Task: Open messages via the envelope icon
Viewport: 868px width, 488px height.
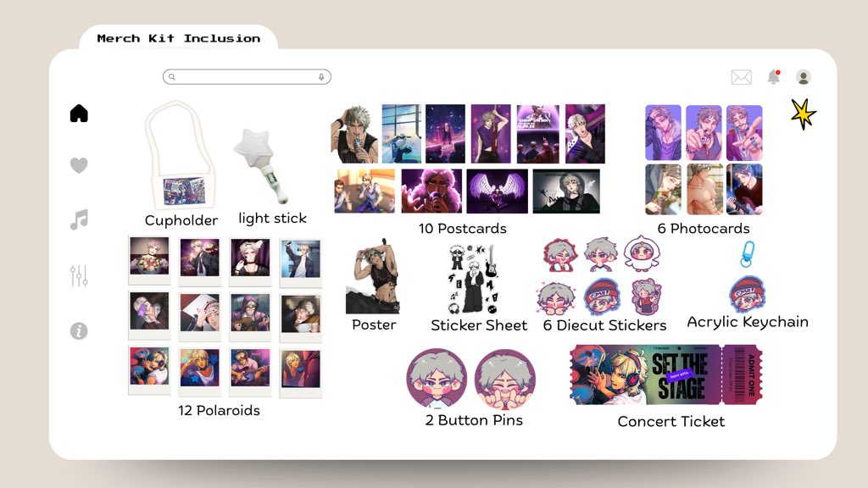Action: pyautogui.click(x=741, y=76)
